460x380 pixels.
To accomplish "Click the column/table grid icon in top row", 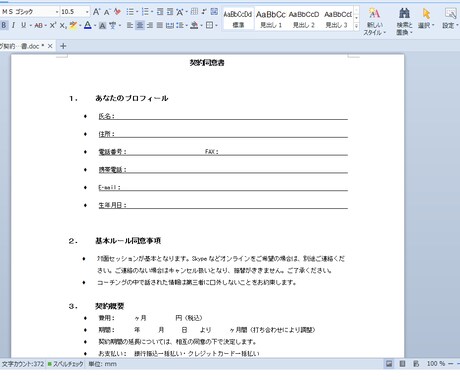I will click(194, 12).
